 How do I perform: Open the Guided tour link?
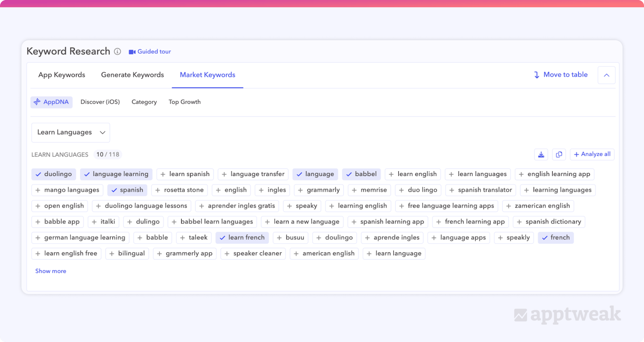click(153, 51)
